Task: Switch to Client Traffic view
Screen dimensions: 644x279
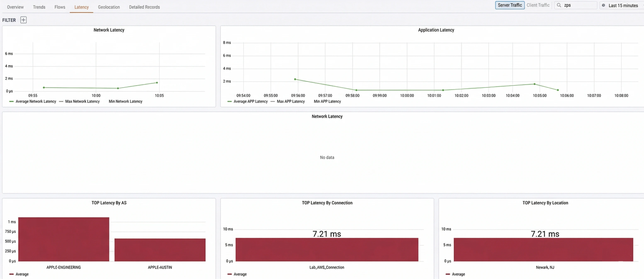Action: [x=538, y=5]
